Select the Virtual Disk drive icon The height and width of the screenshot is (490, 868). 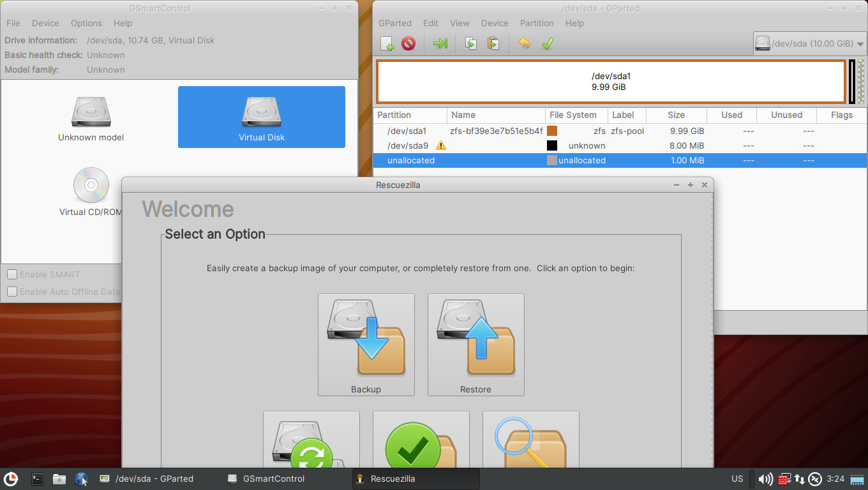[262, 117]
